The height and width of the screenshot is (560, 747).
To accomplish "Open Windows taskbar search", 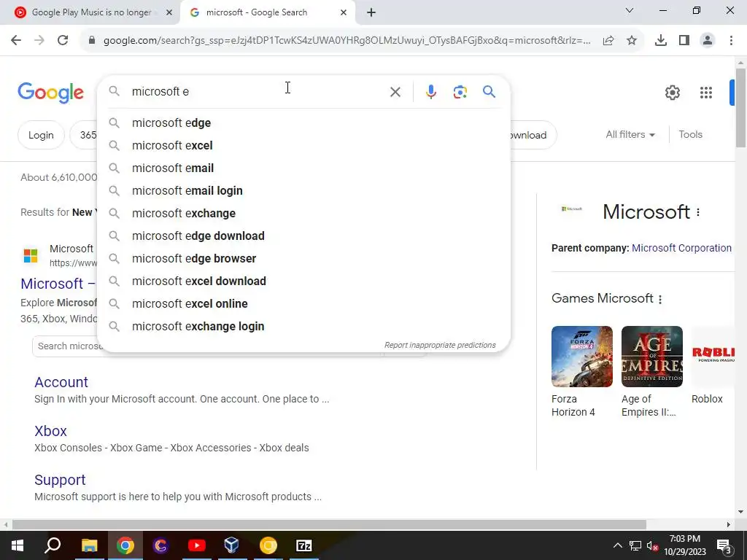I will [x=53, y=545].
